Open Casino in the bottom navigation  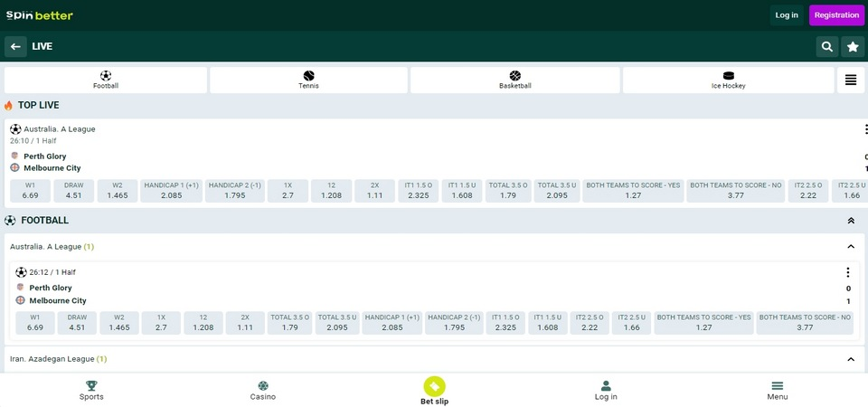click(x=263, y=390)
